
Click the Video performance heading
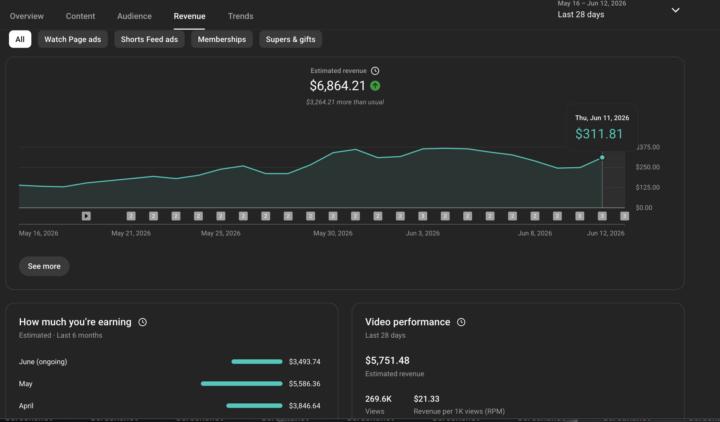point(407,322)
